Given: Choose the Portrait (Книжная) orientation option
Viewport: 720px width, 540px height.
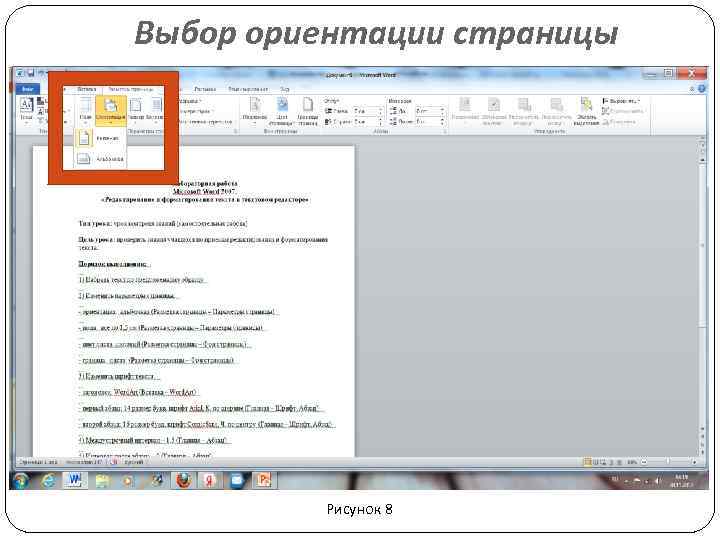Looking at the screenshot, I should pyautogui.click(x=100, y=138).
